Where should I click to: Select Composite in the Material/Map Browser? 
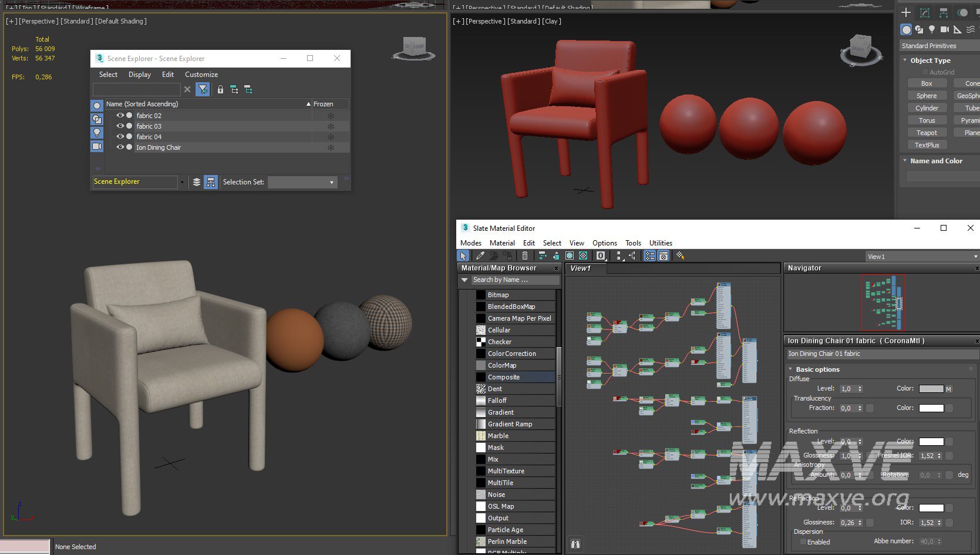coord(503,377)
